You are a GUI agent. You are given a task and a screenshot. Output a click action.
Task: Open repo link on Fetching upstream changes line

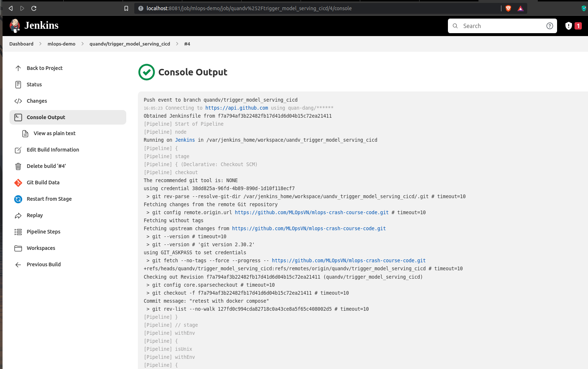[x=309, y=228]
